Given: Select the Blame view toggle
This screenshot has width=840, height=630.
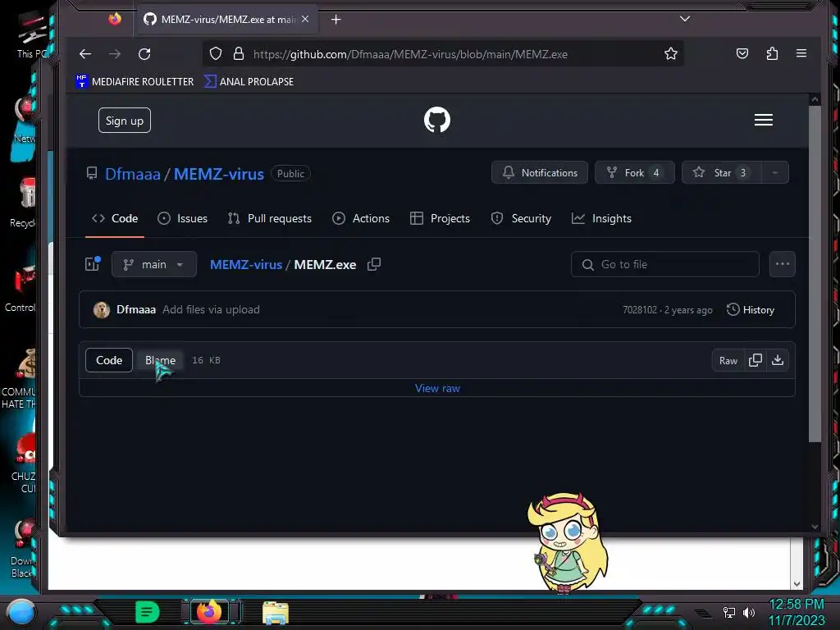Looking at the screenshot, I should click(160, 361).
